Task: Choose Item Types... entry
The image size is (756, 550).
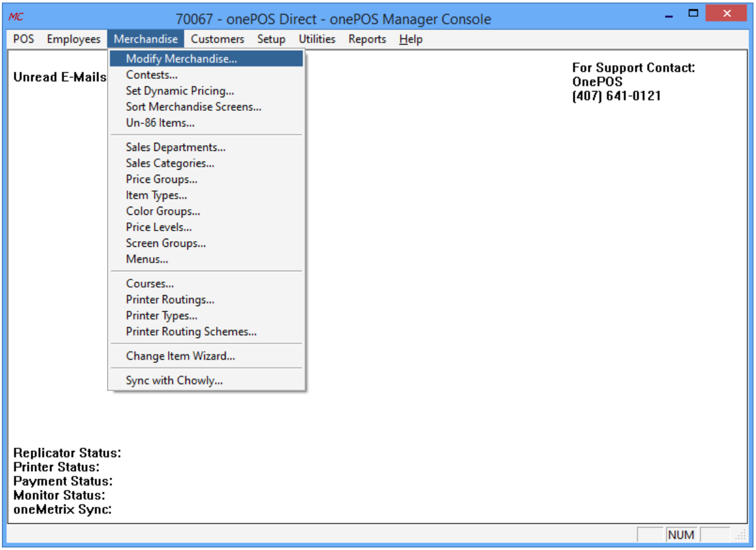Action: (206, 195)
